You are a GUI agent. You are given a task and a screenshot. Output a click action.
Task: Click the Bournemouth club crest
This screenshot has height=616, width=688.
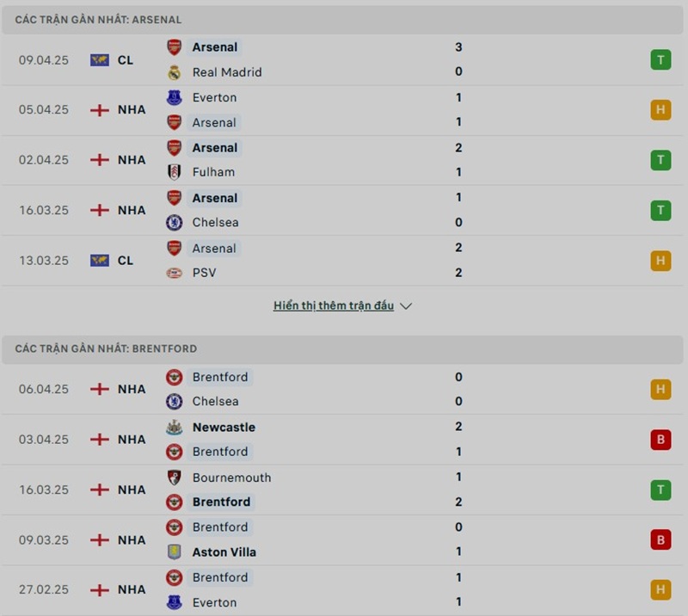coord(174,477)
